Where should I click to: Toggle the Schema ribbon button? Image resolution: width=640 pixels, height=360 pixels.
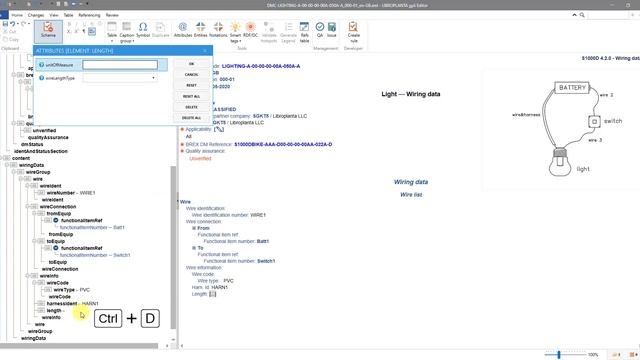click(x=48, y=31)
